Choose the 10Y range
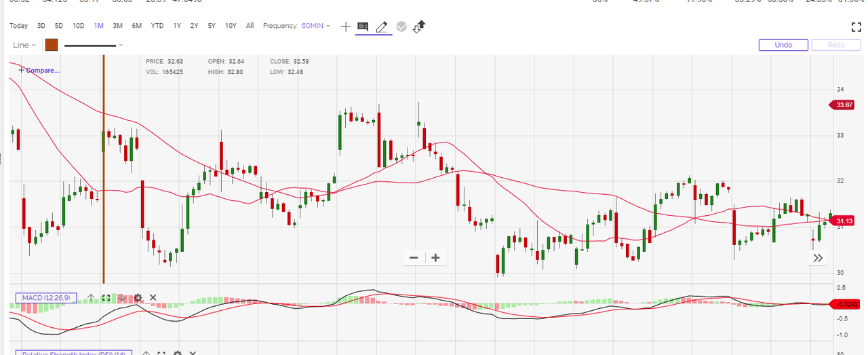The image size is (868, 355). [x=231, y=26]
